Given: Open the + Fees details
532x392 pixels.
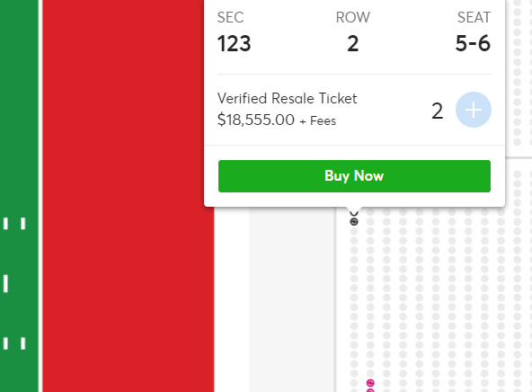Looking at the screenshot, I should 318,120.
